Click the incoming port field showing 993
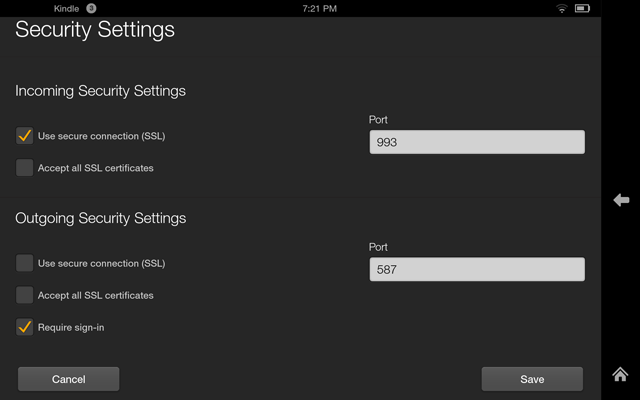This screenshot has height=400, width=640. 476,142
